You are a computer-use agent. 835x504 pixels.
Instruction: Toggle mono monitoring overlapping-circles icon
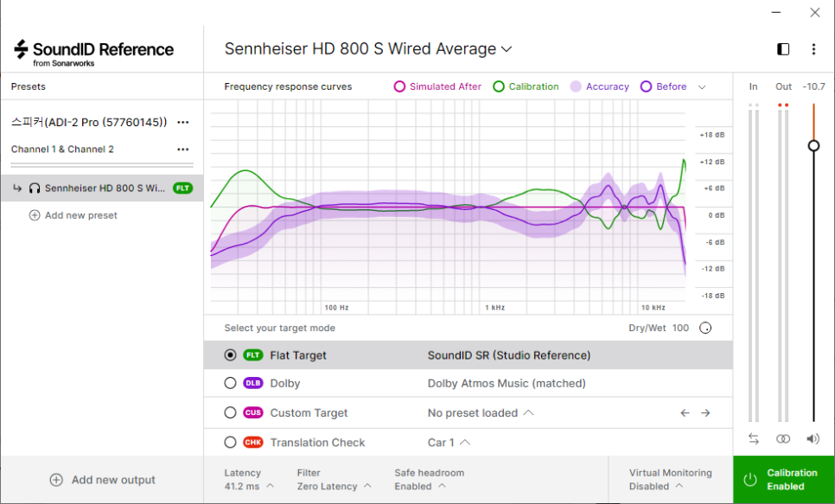click(x=783, y=439)
